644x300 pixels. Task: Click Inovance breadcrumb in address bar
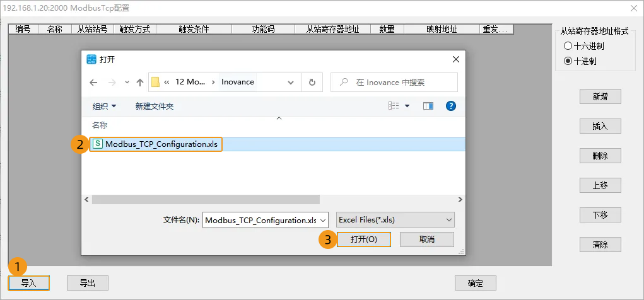238,82
